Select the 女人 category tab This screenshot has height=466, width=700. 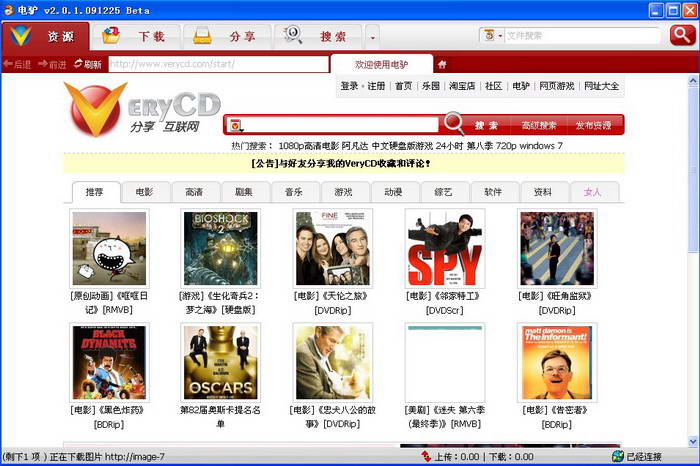pyautogui.click(x=593, y=192)
